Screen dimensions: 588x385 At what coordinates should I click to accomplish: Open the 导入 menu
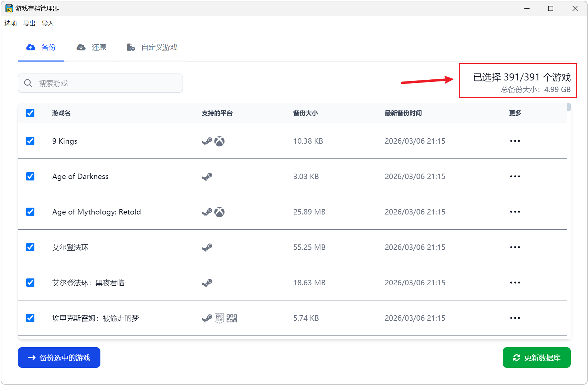[48, 23]
